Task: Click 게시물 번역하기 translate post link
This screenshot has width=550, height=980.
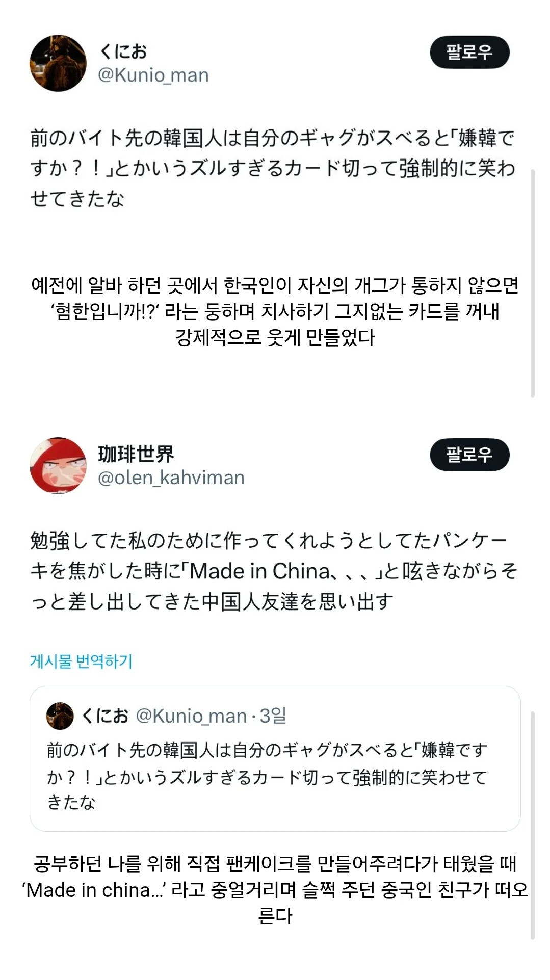Action: pos(81,661)
